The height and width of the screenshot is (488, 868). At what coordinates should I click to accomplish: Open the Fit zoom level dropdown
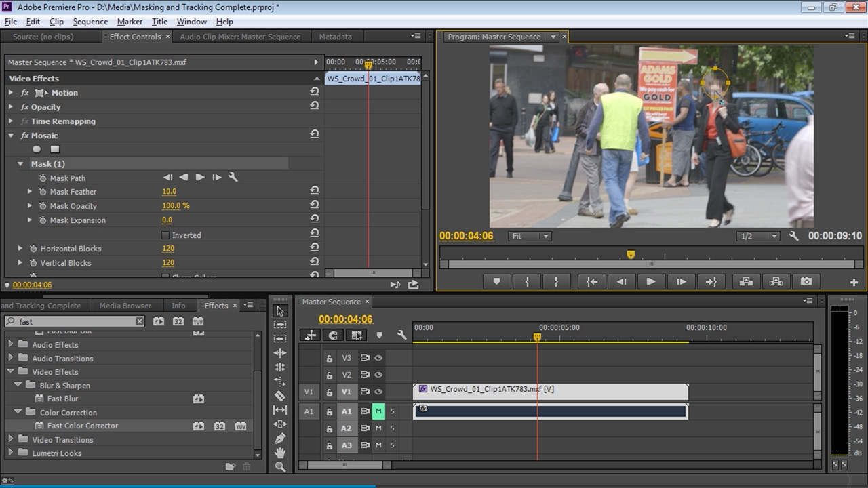coord(529,236)
